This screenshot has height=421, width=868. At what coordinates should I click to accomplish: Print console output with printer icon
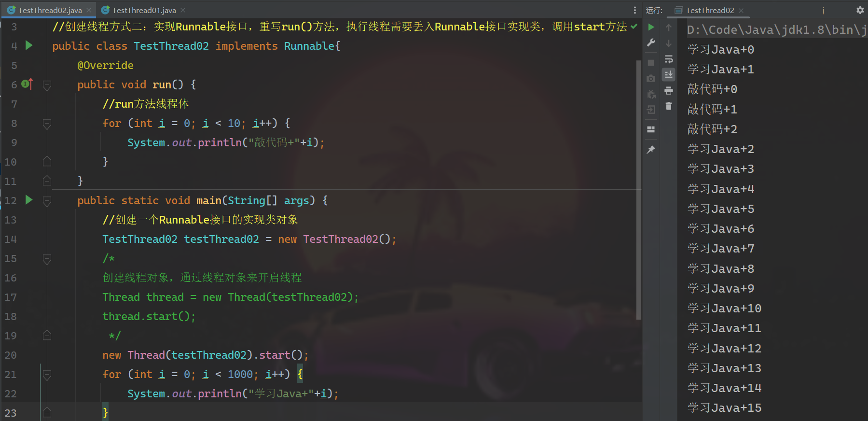(669, 90)
